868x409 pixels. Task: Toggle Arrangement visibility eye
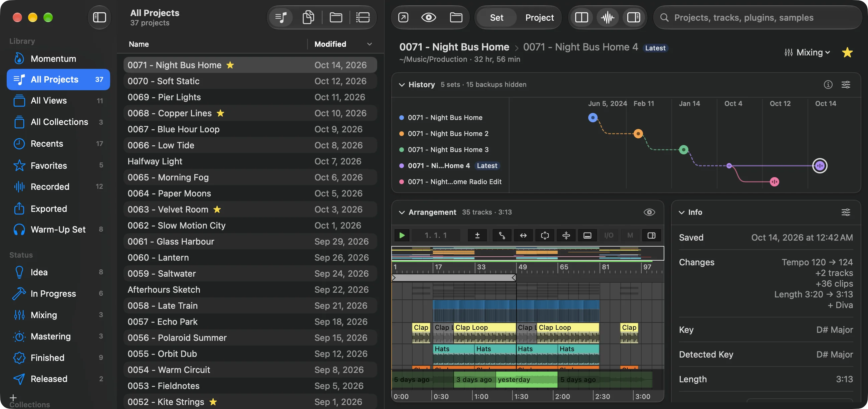(x=649, y=212)
